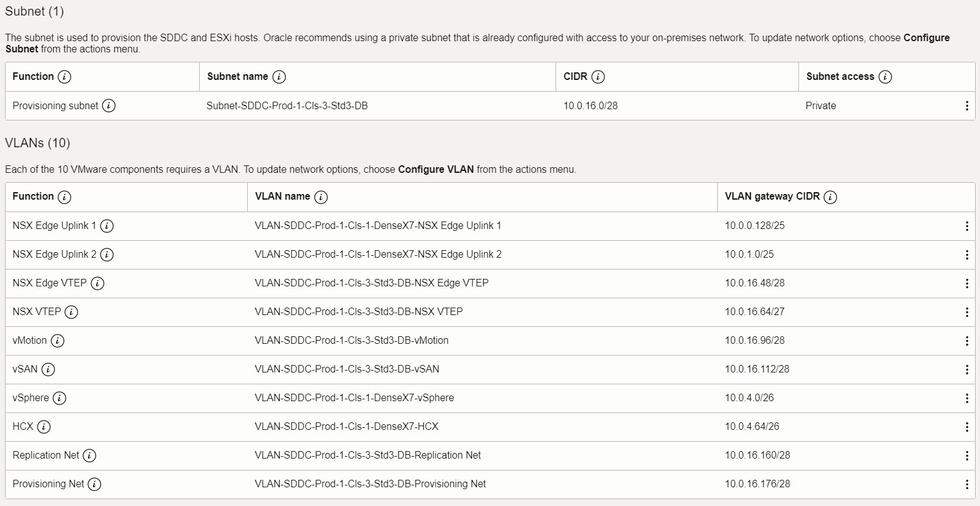980x506 pixels.
Task: Click info icon next to vSphere
Action: pyautogui.click(x=59, y=398)
